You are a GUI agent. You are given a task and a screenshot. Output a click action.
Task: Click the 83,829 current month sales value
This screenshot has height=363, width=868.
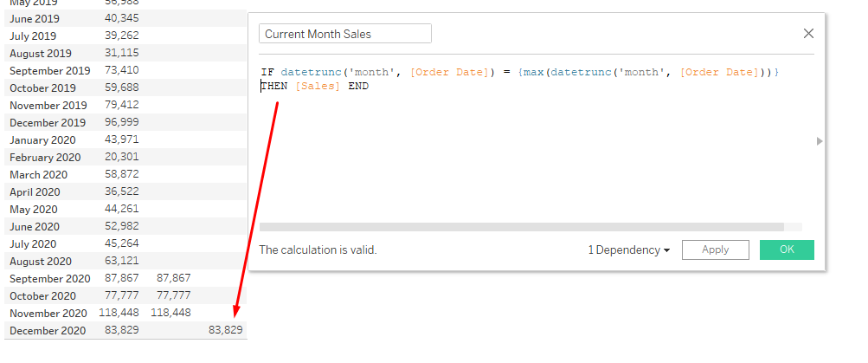click(226, 330)
